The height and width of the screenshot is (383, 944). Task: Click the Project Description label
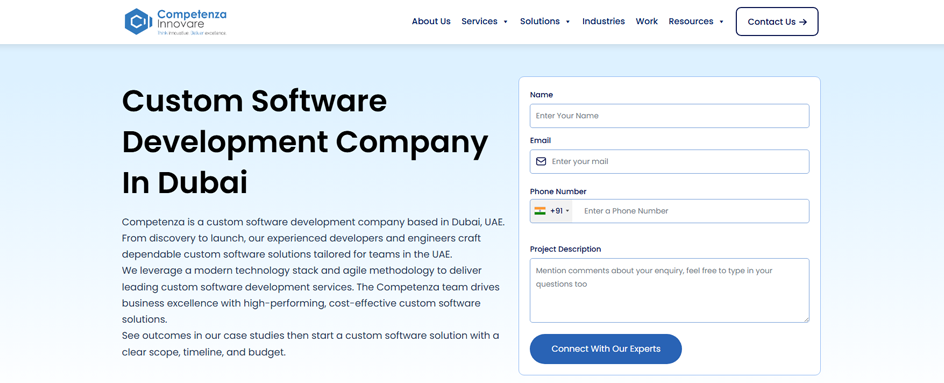pyautogui.click(x=565, y=249)
